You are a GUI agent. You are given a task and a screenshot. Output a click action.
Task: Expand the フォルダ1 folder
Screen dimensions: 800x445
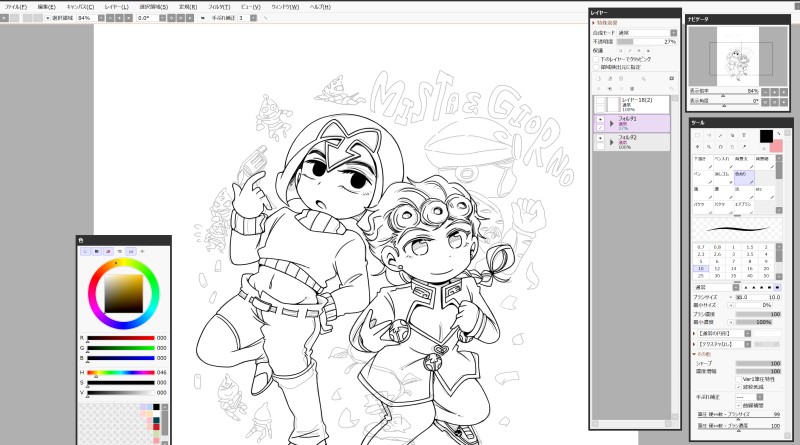[612, 123]
